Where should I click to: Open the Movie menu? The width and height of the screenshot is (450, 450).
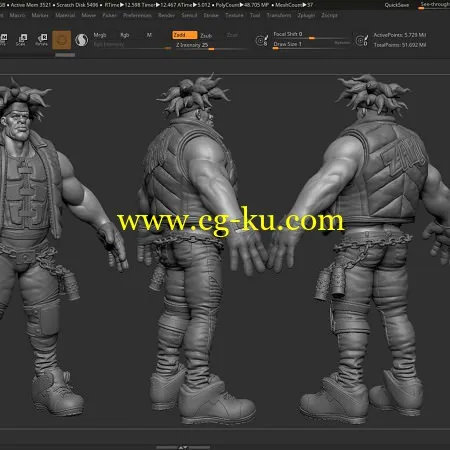[x=89, y=15]
